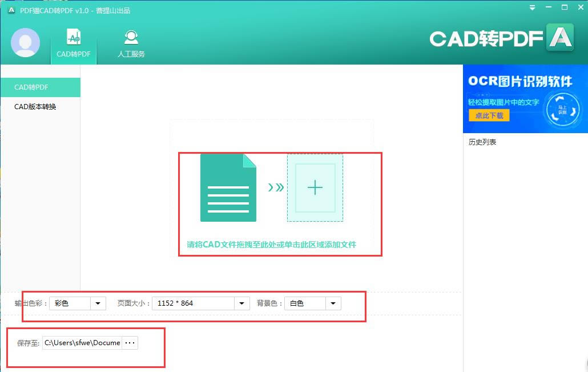Click the user avatar profile icon
The width and height of the screenshot is (588, 372).
25,42
